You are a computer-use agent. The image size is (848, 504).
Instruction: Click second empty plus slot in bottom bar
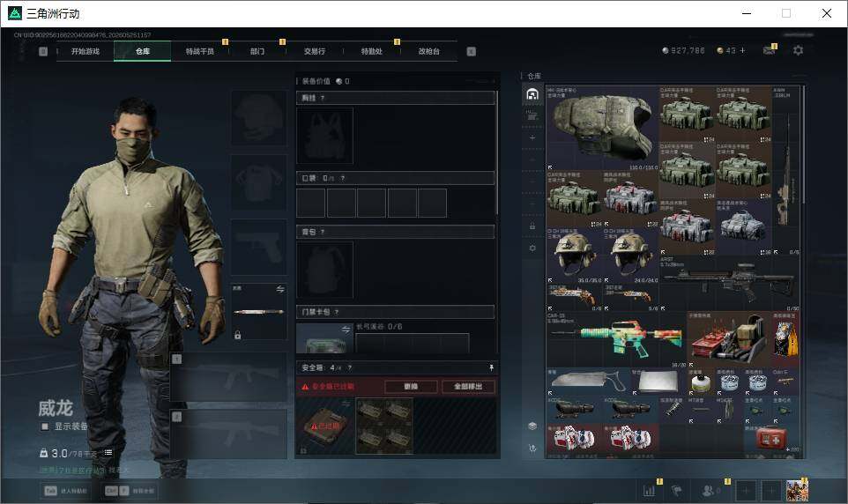[x=771, y=491]
